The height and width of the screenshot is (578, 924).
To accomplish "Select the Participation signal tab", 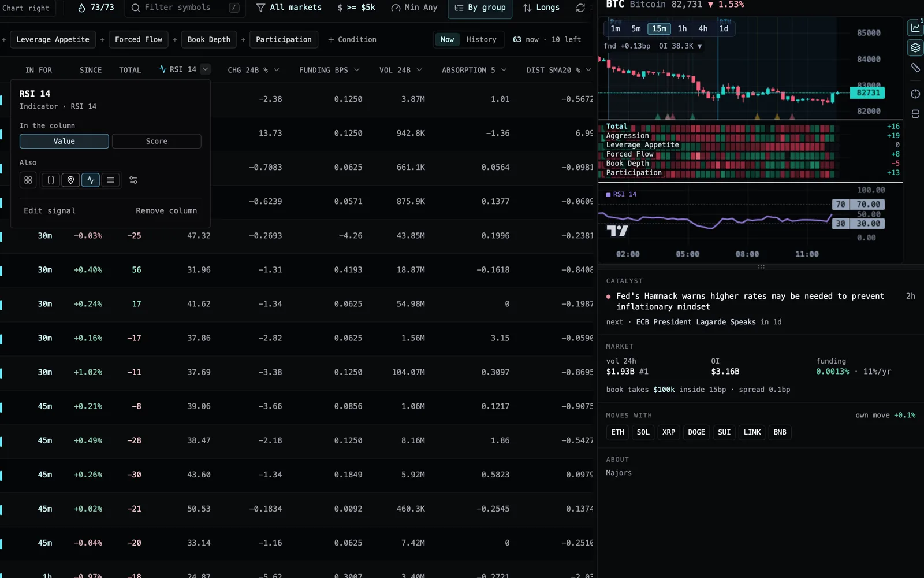I will pyautogui.click(x=284, y=39).
